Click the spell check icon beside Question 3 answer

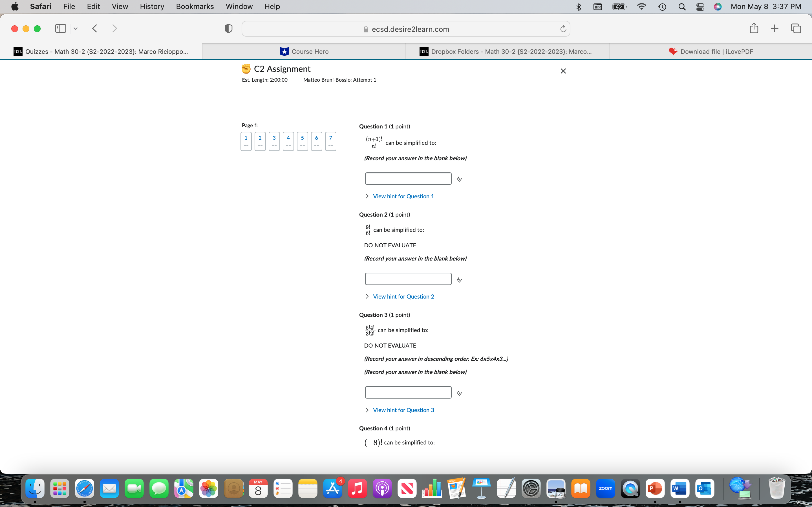[x=459, y=393]
